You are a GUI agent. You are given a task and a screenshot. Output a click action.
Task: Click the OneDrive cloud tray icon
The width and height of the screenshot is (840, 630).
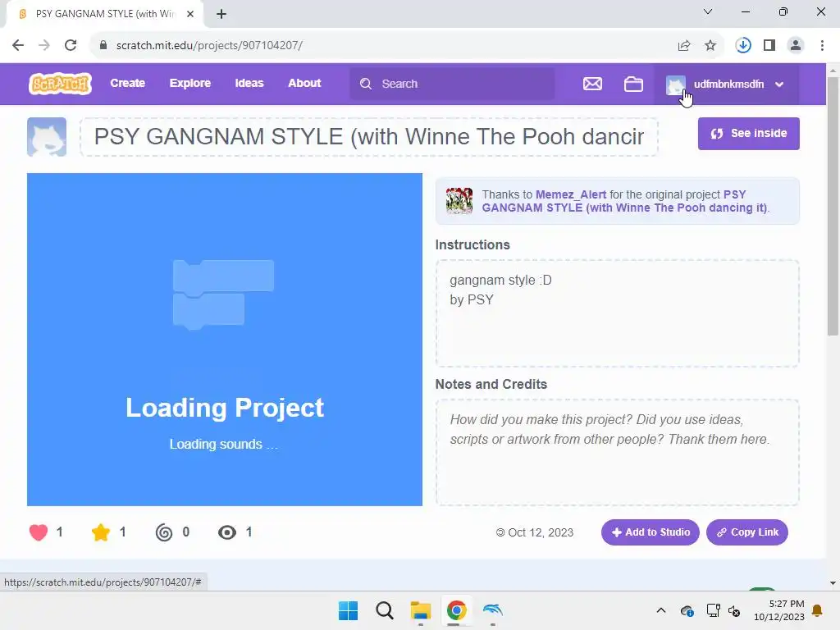pos(687,610)
